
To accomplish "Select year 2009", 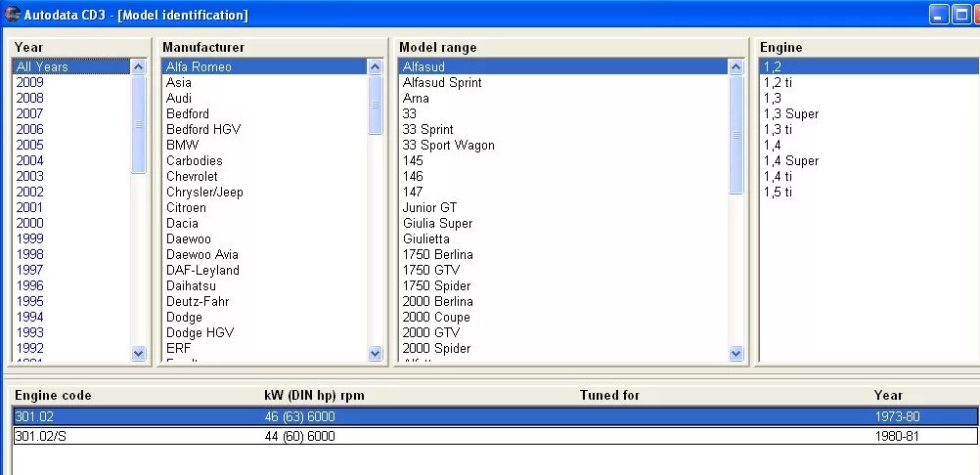I will [x=30, y=82].
